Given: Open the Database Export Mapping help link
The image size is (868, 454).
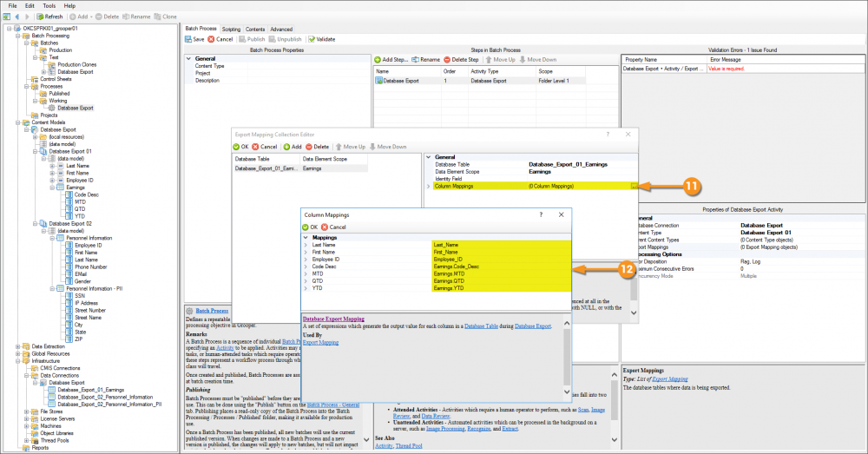Looking at the screenshot, I should [x=333, y=319].
